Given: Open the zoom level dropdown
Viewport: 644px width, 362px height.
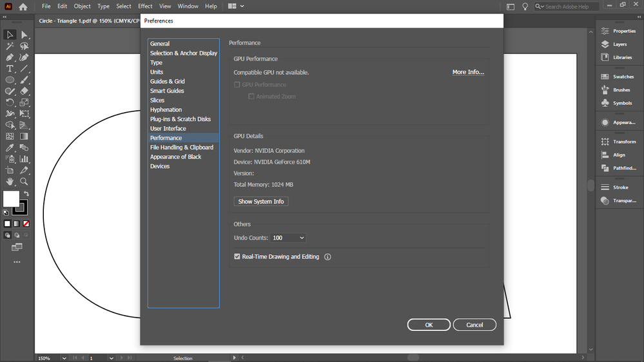Looking at the screenshot, I should (x=64, y=358).
